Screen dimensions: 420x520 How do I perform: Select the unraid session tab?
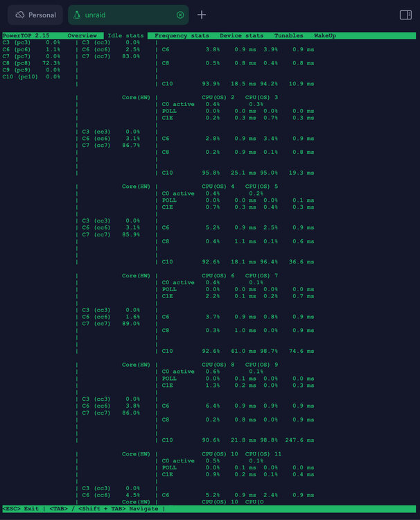[128, 15]
